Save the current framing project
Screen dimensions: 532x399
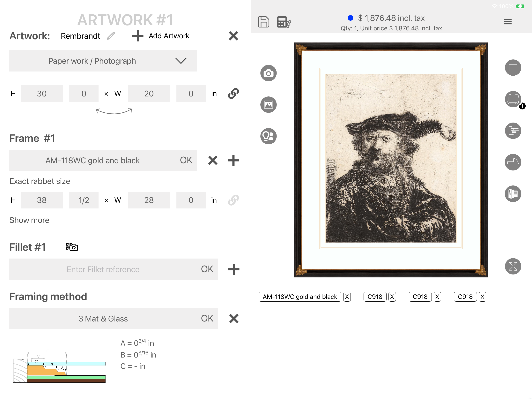pos(263,22)
